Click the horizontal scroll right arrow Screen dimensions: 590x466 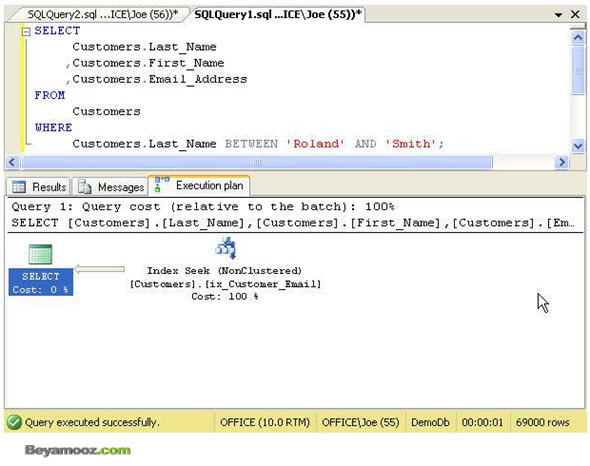point(562,162)
